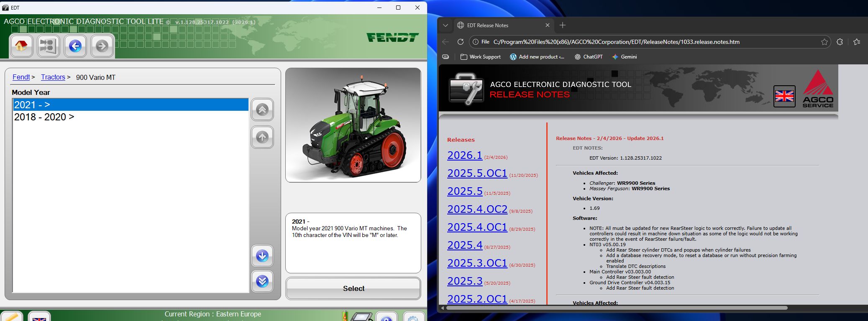Open release 2025.4.OC2 notes
The width and height of the screenshot is (868, 321).
(477, 209)
